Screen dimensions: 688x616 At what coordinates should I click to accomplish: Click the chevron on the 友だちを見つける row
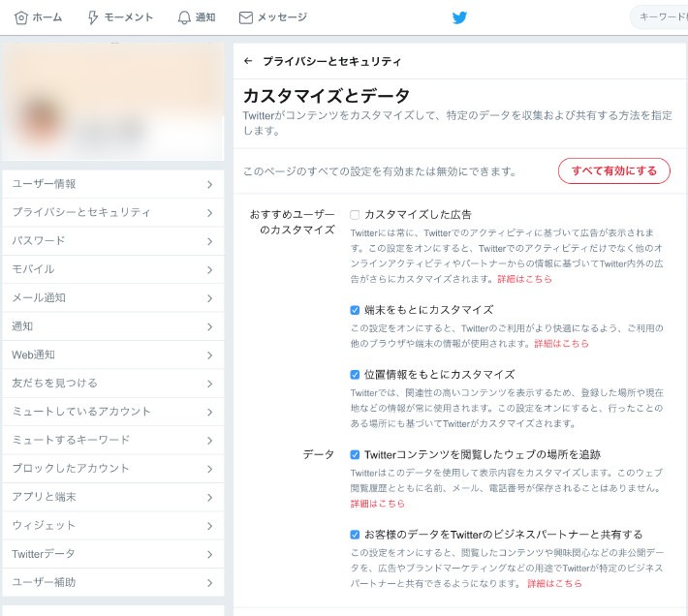(209, 384)
